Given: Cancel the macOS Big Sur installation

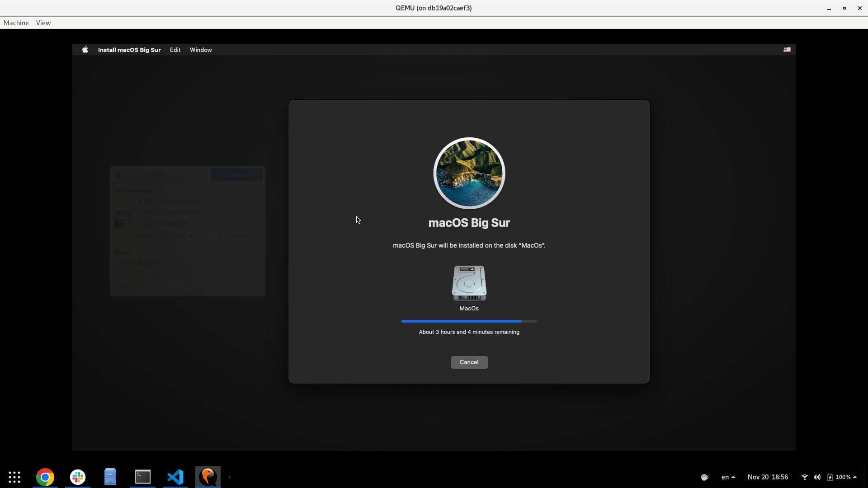Looking at the screenshot, I should [x=469, y=362].
